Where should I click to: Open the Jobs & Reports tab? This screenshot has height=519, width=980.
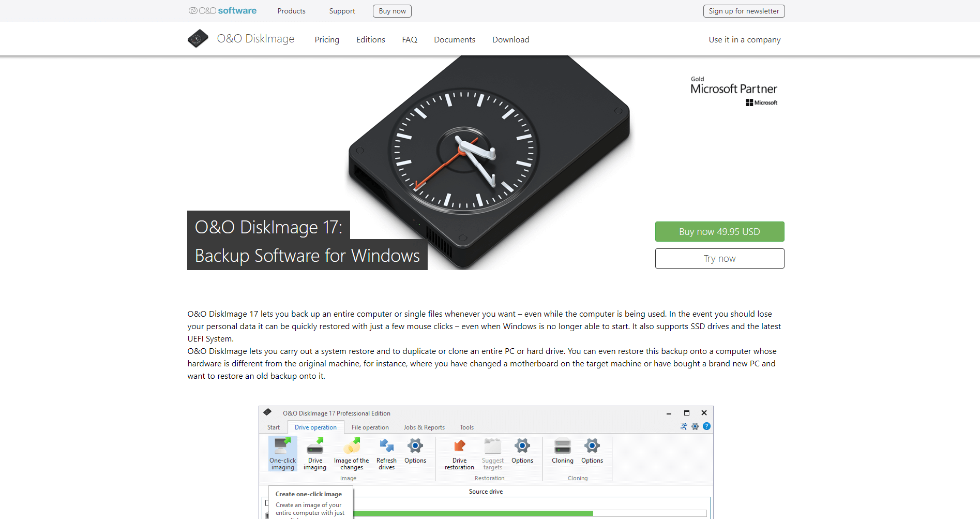(424, 427)
